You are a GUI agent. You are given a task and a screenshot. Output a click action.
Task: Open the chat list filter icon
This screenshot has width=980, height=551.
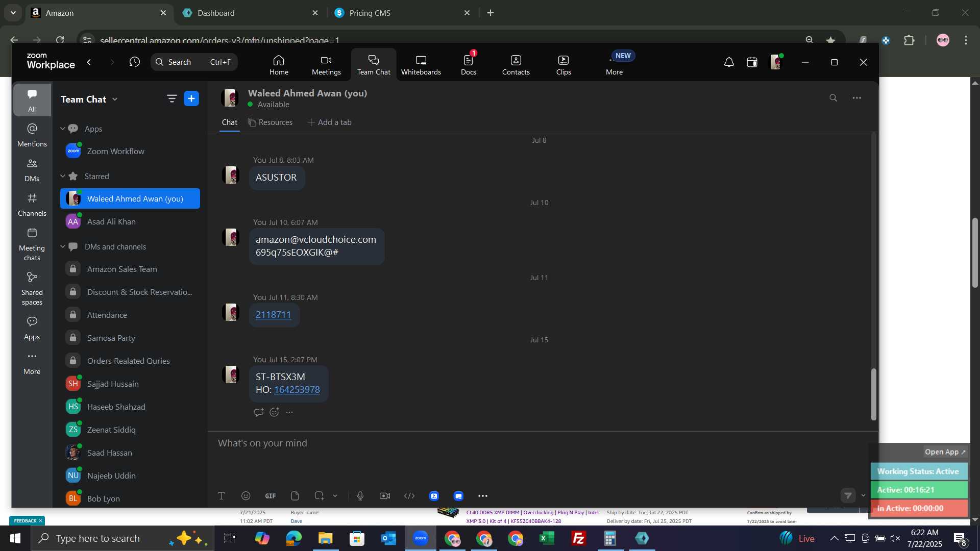click(172, 98)
